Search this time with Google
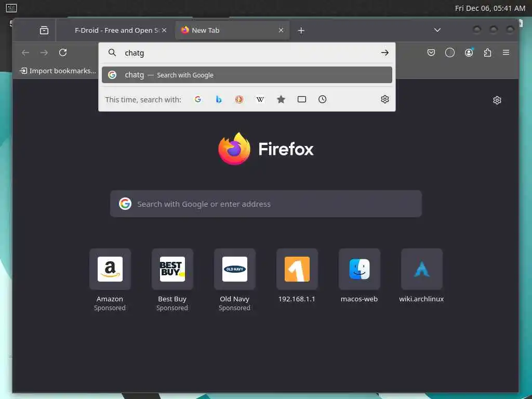The height and width of the screenshot is (399, 532). pos(198,99)
